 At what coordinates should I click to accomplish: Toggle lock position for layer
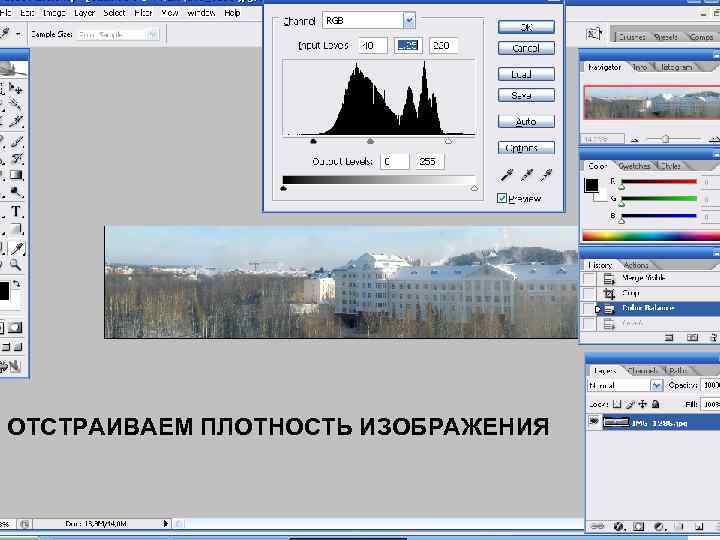(643, 405)
